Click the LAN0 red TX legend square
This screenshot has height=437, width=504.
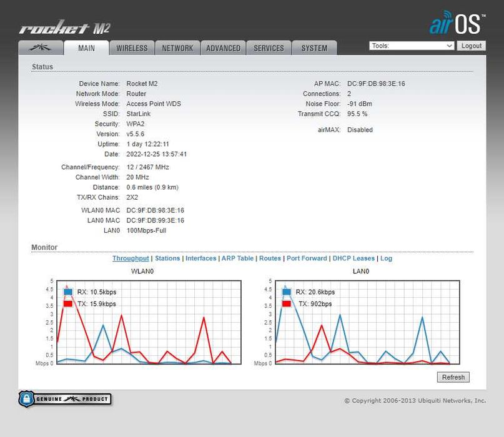coord(287,303)
